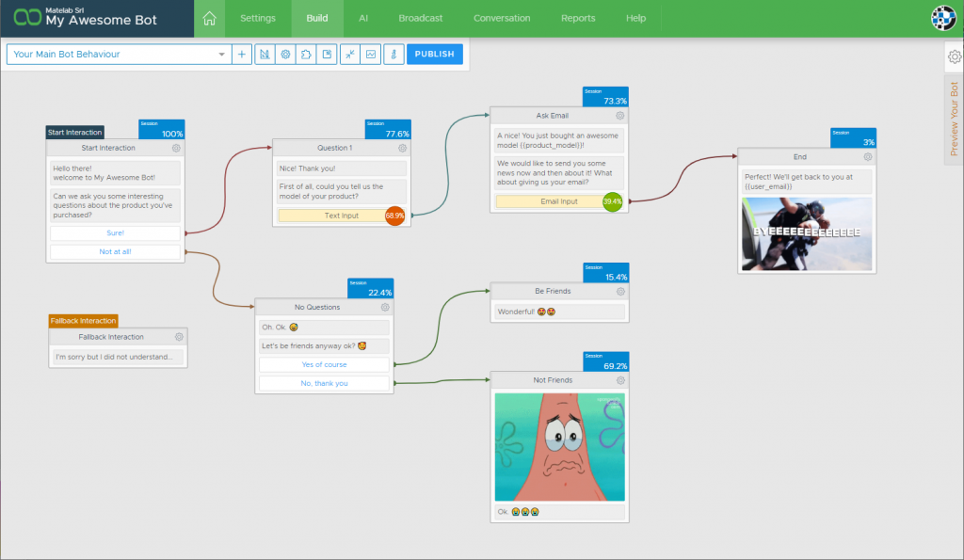Open the Broadcast menu

(420, 17)
